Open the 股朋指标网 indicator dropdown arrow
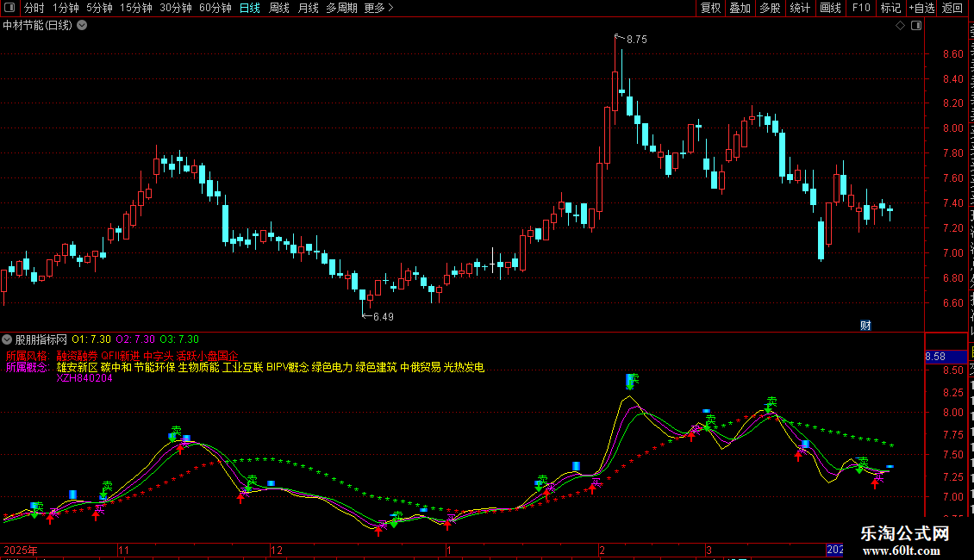The image size is (974, 560). point(7,339)
